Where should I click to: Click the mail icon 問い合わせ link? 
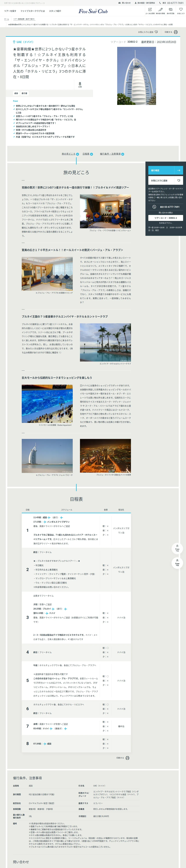point(124,3)
